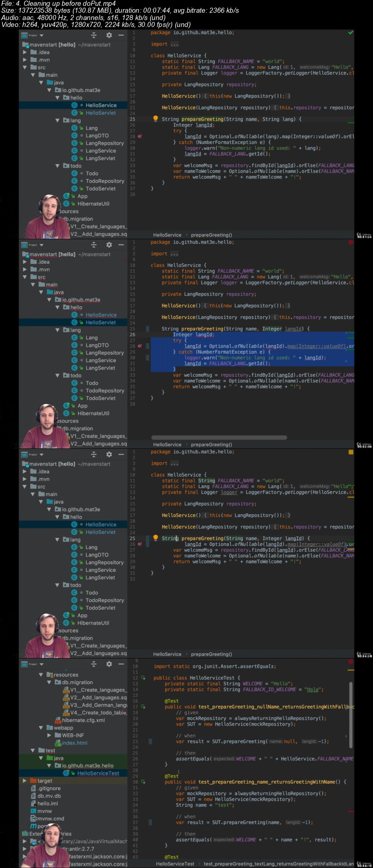
Task: Collapse resources folder in the 00:06:10 frame
Action: tap(41, 675)
